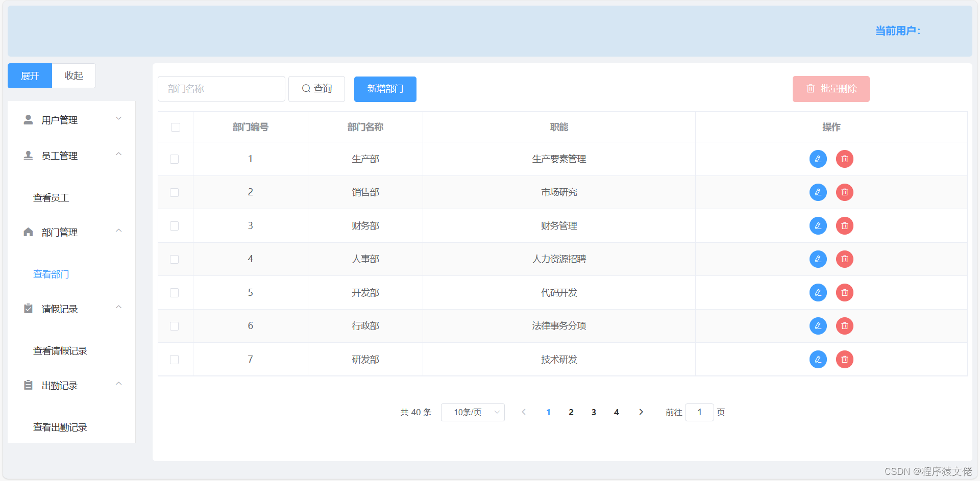Click the 批量删除 batch delete button
The height and width of the screenshot is (481, 980).
[831, 89]
